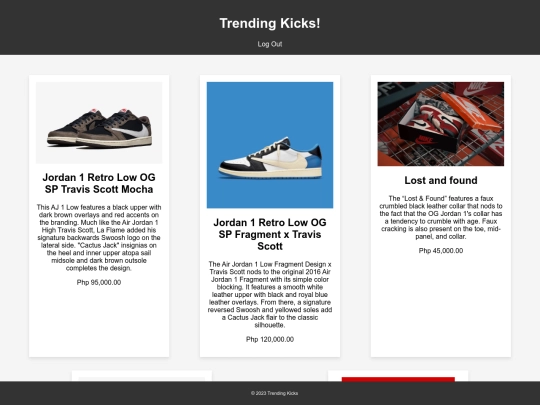Click the Fragment x Travis Scott description text
Image resolution: width=540 pixels, height=405 pixels.
[270, 294]
